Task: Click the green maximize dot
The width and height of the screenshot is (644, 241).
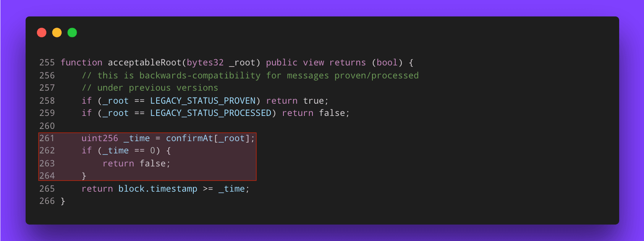Action: (72, 33)
